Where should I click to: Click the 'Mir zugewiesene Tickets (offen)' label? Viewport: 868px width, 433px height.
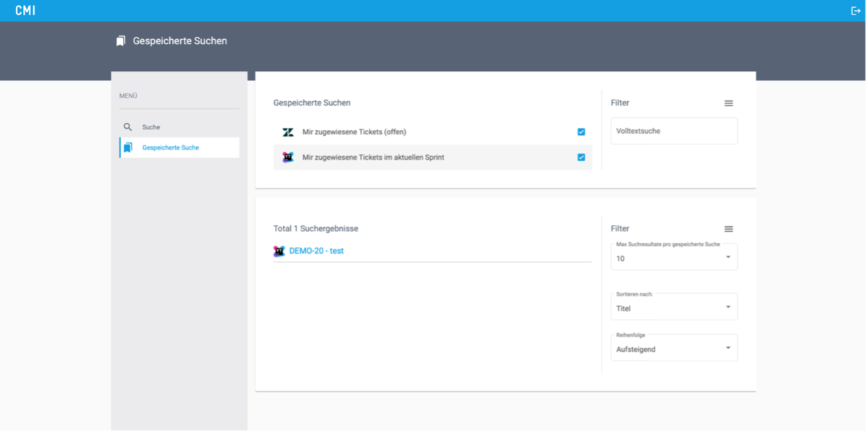[x=354, y=132]
